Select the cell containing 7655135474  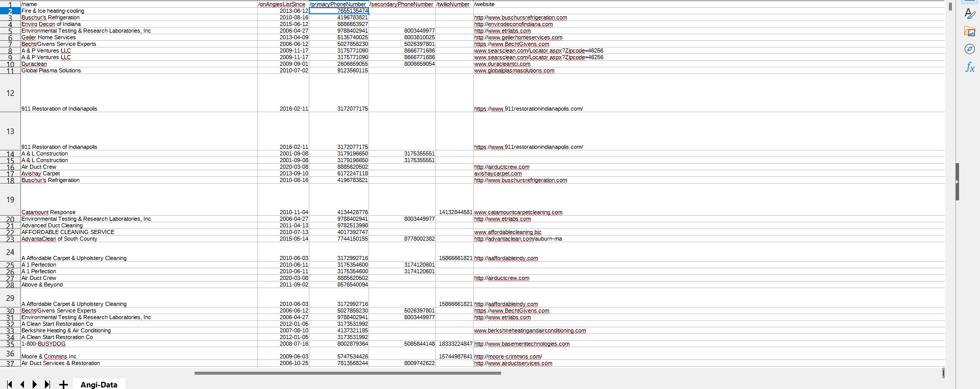pos(339,11)
